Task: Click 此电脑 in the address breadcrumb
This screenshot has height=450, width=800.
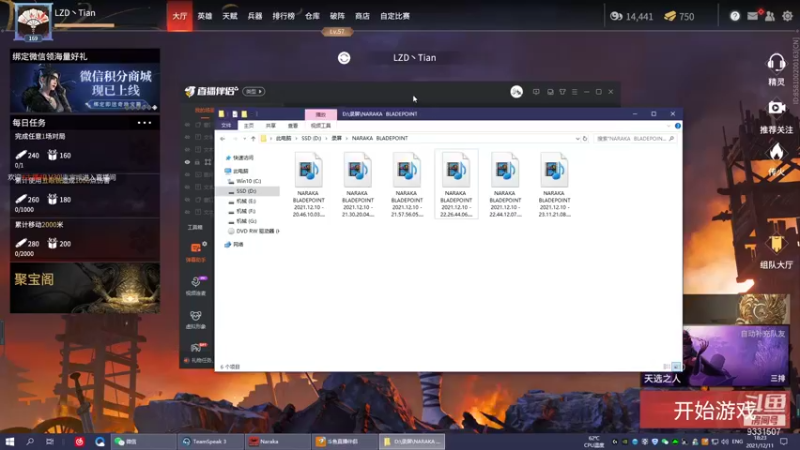Action: coord(284,138)
